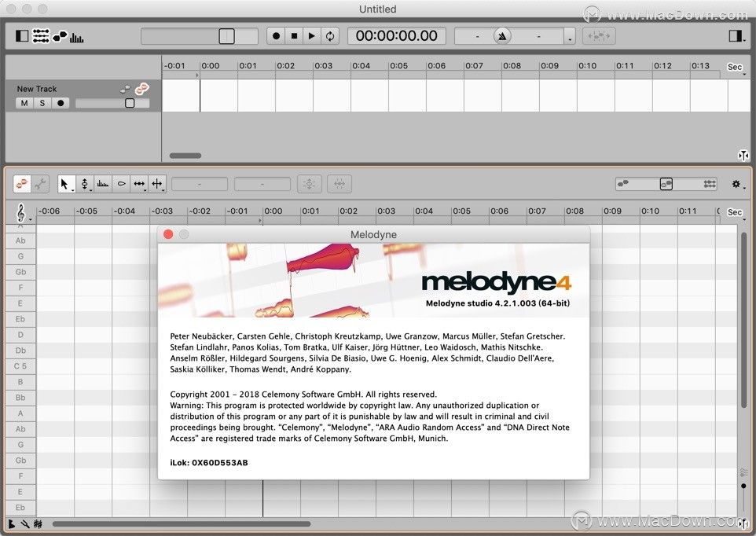
Task: Open the Quantize Time macro
Action: 339,184
